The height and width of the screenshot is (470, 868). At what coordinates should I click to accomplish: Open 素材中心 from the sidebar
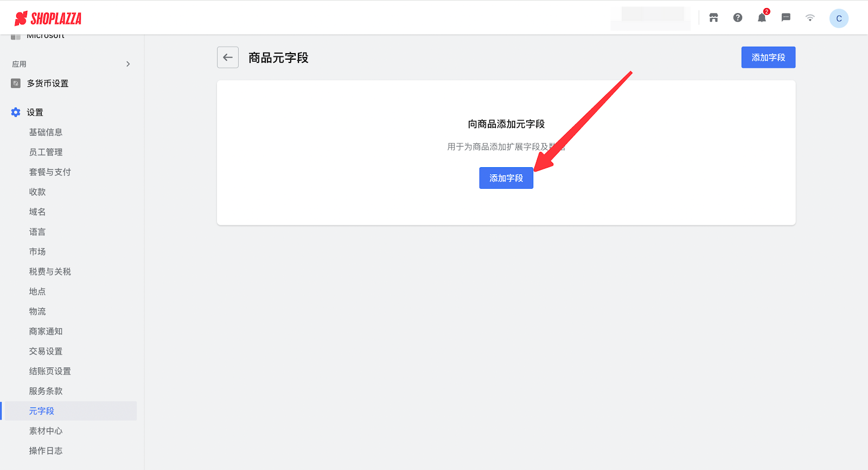click(46, 431)
